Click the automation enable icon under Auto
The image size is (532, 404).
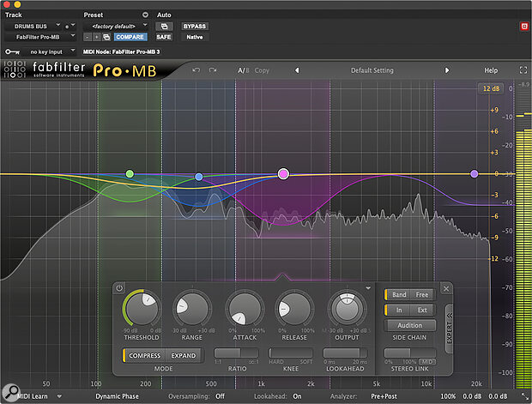tap(164, 27)
